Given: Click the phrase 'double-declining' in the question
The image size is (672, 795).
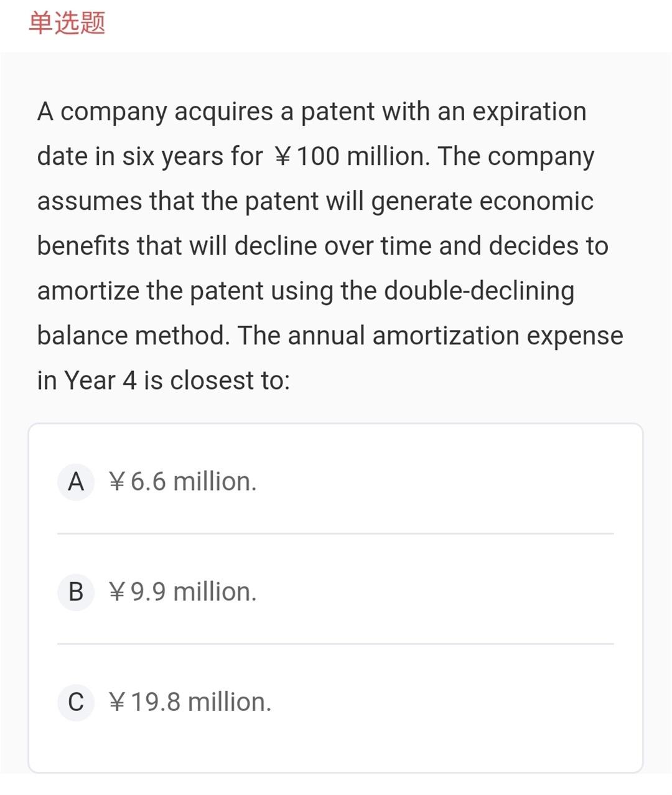Looking at the screenshot, I should pos(479,291).
